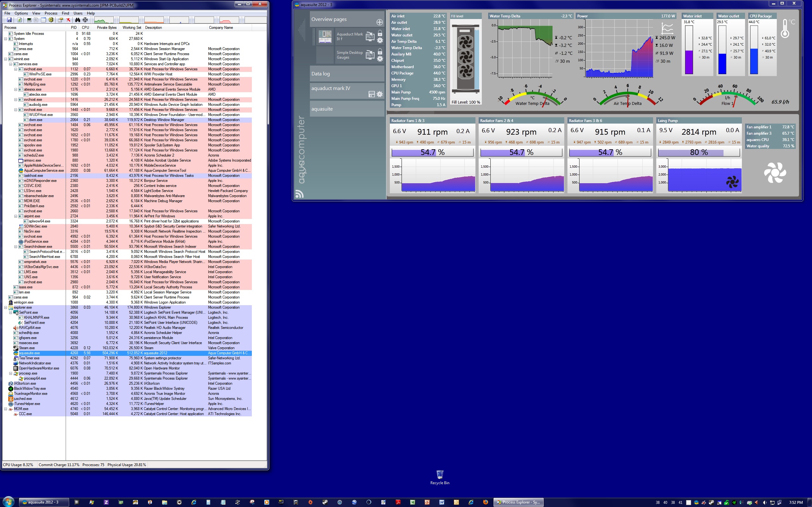Open gear settings for Simple Desktop Gauges
This screenshot has height=507, width=812.
coord(379,59)
